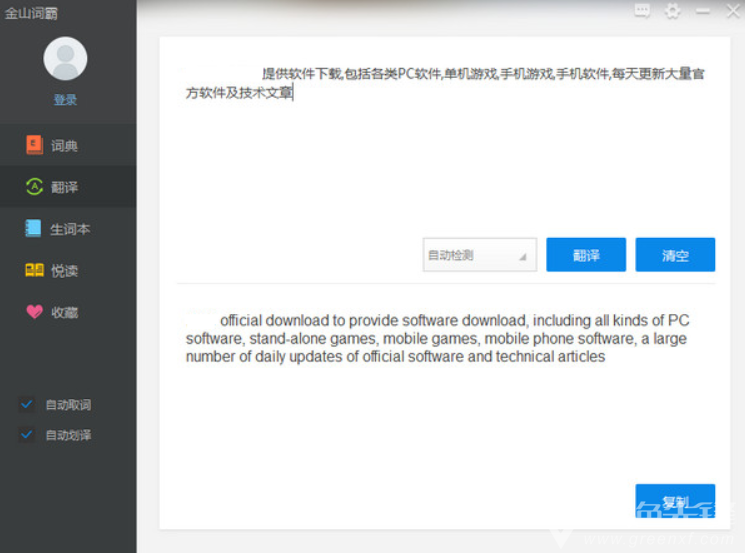Open the 悦读 reading section
Screen dimensions: 745x553
68,270
